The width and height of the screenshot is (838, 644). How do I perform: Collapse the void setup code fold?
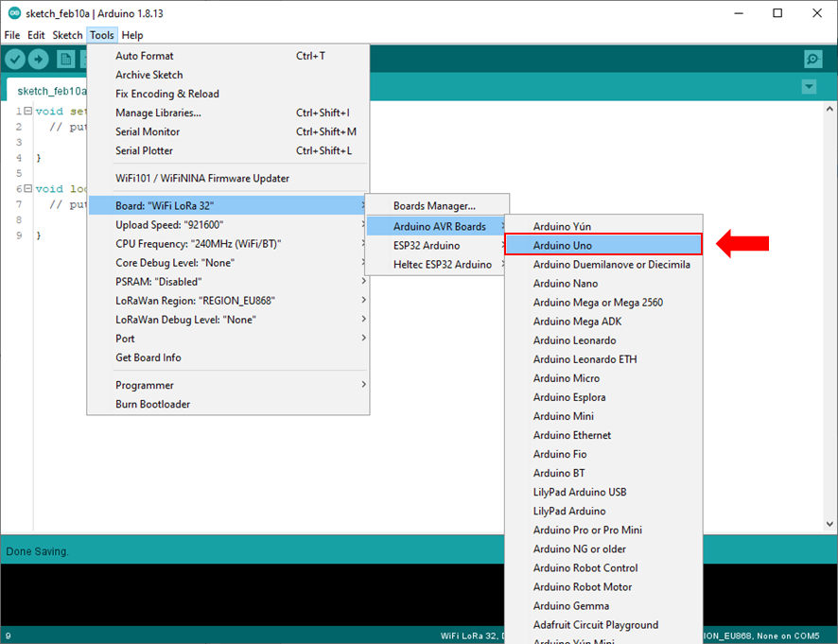click(x=27, y=112)
